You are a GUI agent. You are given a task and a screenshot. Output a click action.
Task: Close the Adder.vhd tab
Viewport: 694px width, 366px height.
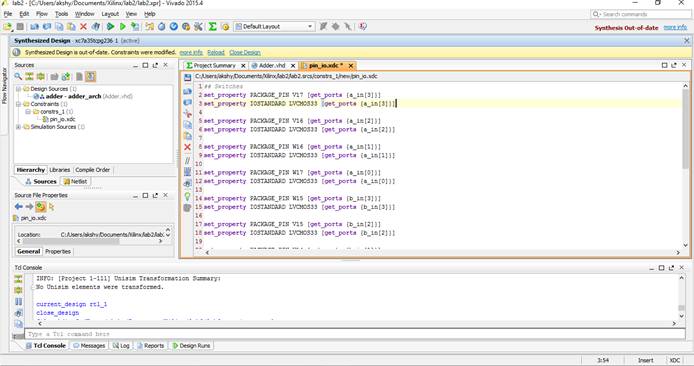tap(293, 65)
